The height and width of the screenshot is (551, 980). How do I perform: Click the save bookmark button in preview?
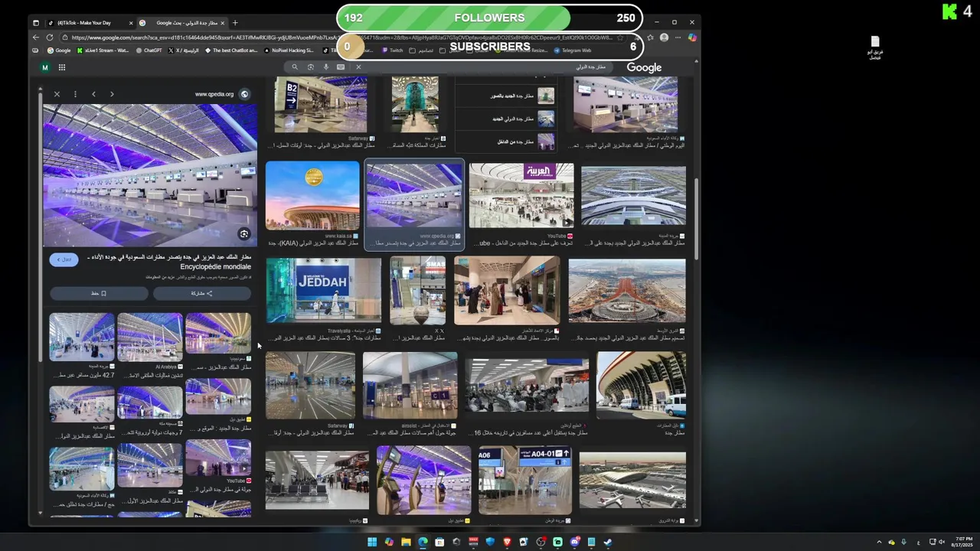99,293
